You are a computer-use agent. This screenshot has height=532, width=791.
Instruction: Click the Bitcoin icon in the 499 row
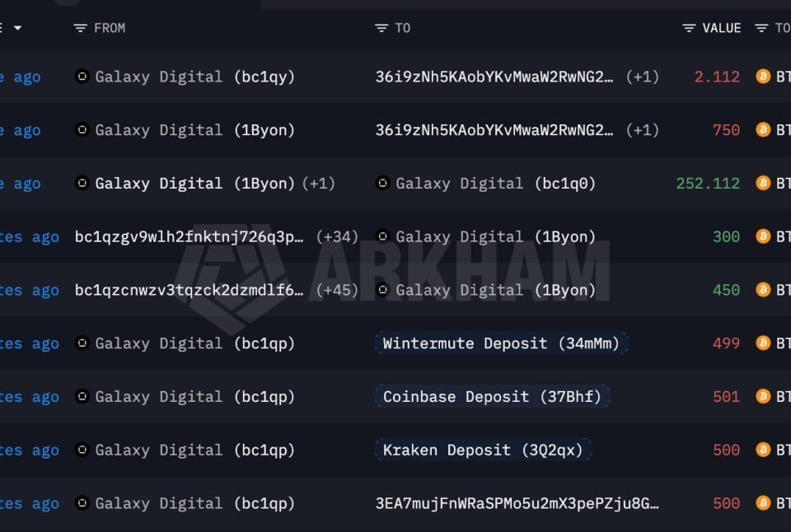pos(763,343)
